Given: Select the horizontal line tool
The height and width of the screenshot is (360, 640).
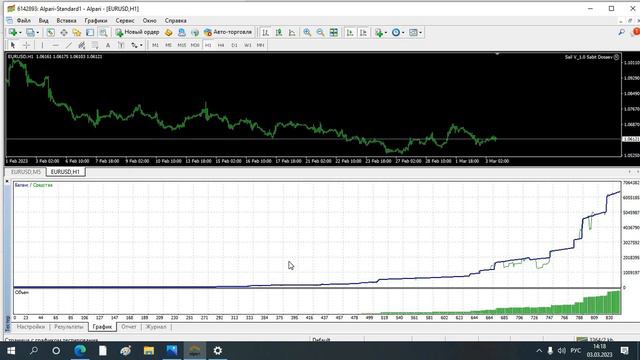Looking at the screenshot, I should coord(56,45).
